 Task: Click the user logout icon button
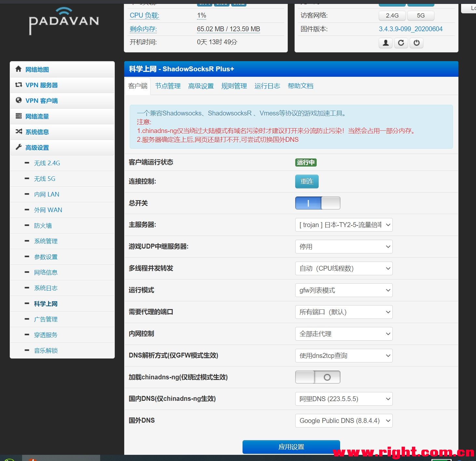coord(386,43)
